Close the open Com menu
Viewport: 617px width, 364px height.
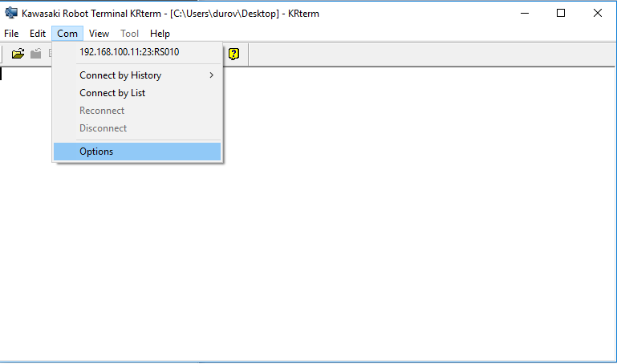click(67, 34)
